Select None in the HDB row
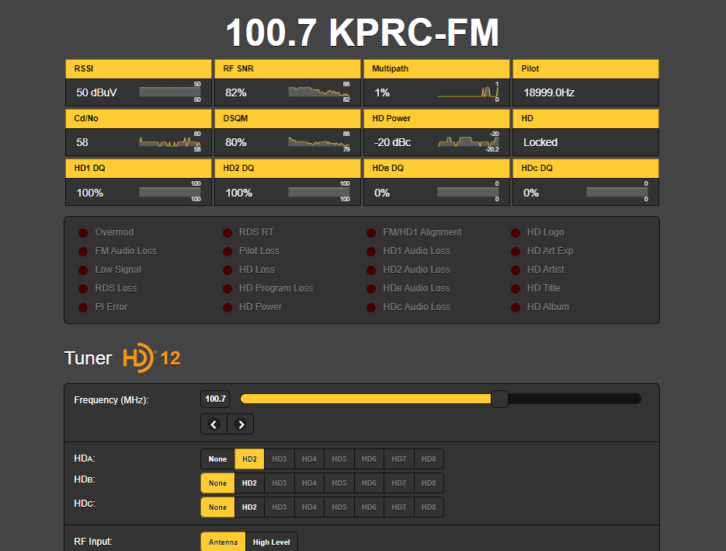This screenshot has width=726, height=551. (x=218, y=483)
